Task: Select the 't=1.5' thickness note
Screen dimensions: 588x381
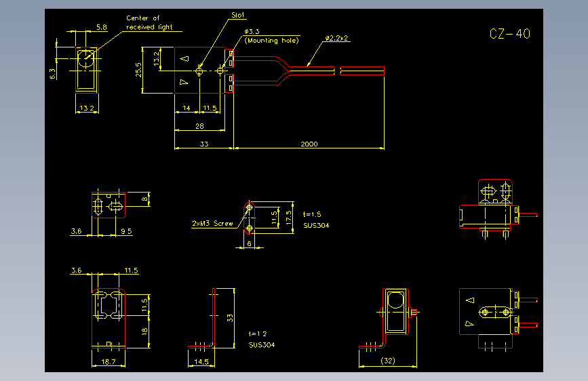Action: coord(312,214)
